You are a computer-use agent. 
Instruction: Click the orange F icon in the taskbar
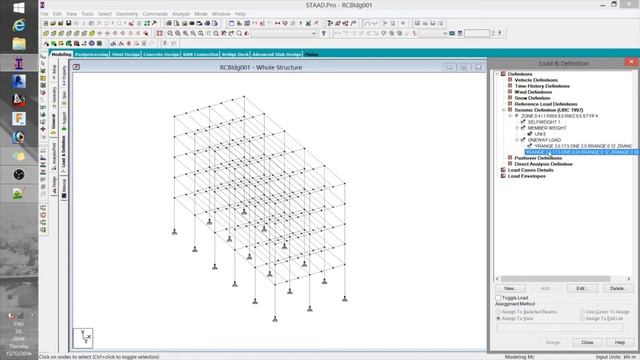[19, 119]
